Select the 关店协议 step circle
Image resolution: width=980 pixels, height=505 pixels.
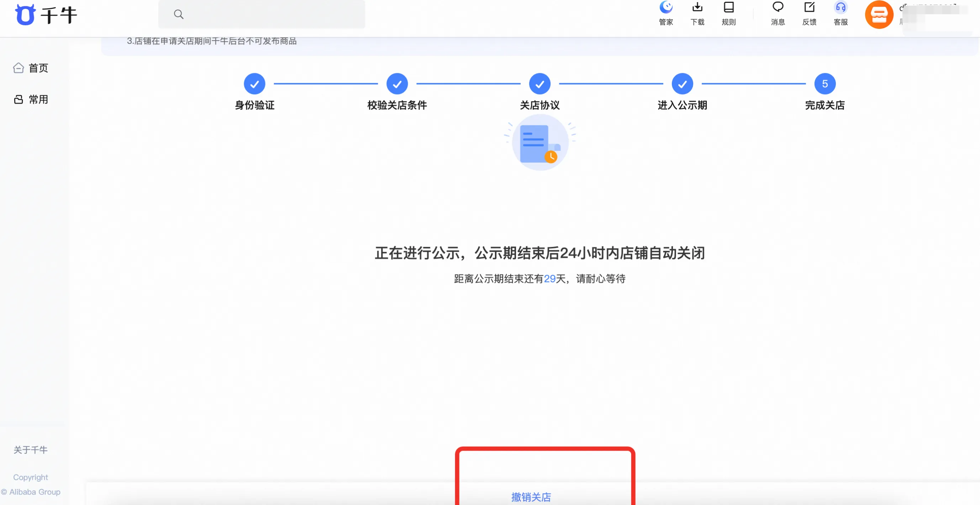(539, 84)
